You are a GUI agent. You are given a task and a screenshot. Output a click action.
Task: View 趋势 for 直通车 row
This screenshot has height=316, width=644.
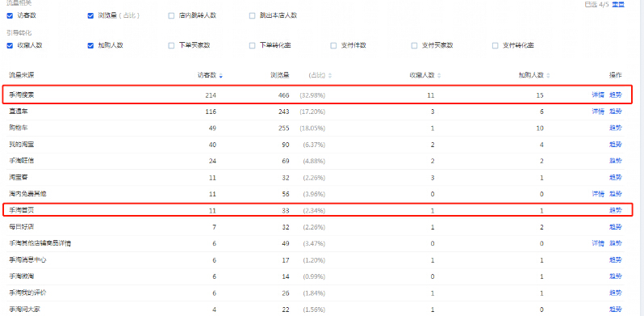coord(615,112)
